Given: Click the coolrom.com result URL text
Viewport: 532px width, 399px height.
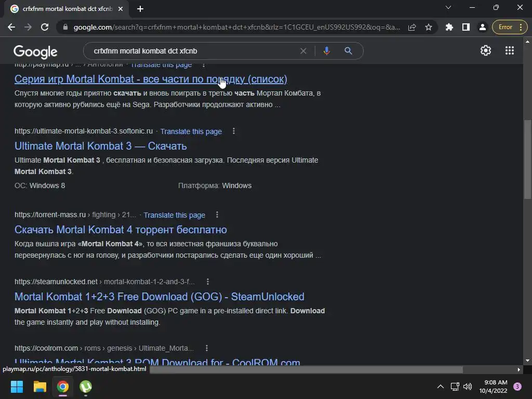Looking at the screenshot, I should [x=104, y=348].
